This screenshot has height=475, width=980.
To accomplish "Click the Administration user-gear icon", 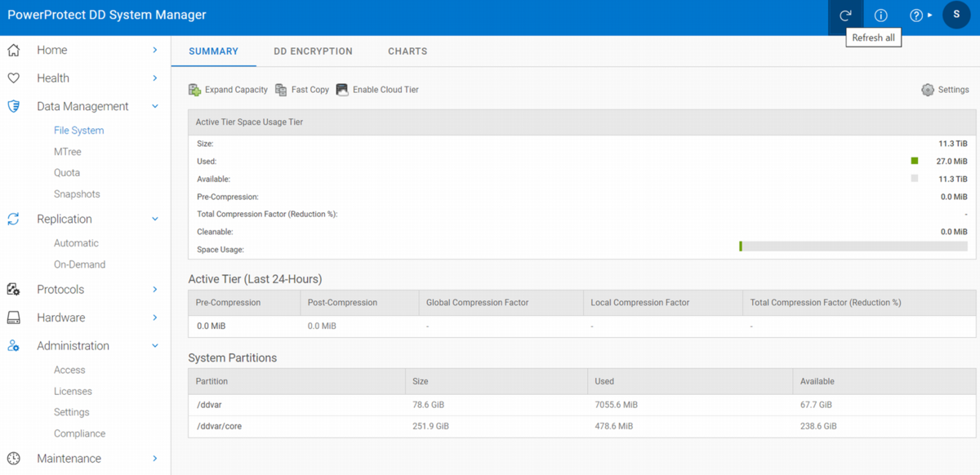I will (14, 345).
